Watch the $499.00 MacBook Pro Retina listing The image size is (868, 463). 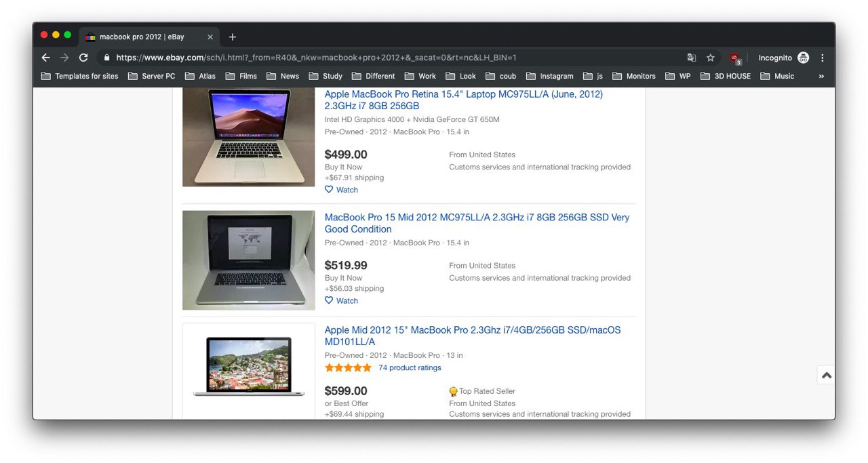341,190
